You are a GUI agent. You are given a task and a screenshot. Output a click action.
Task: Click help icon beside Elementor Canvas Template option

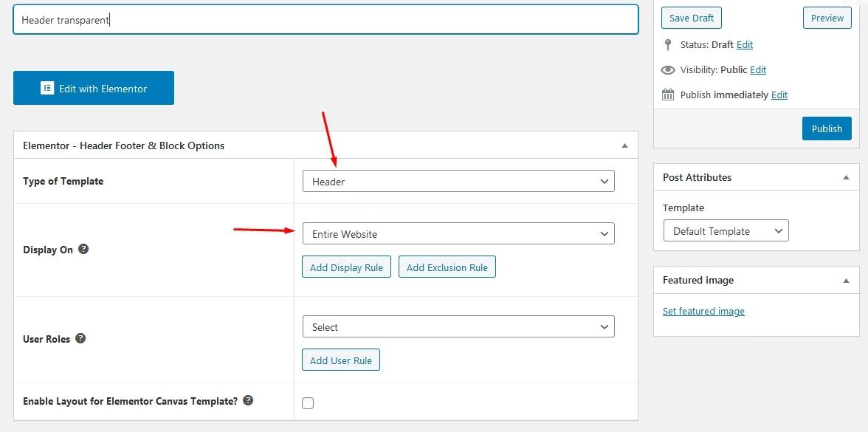249,401
